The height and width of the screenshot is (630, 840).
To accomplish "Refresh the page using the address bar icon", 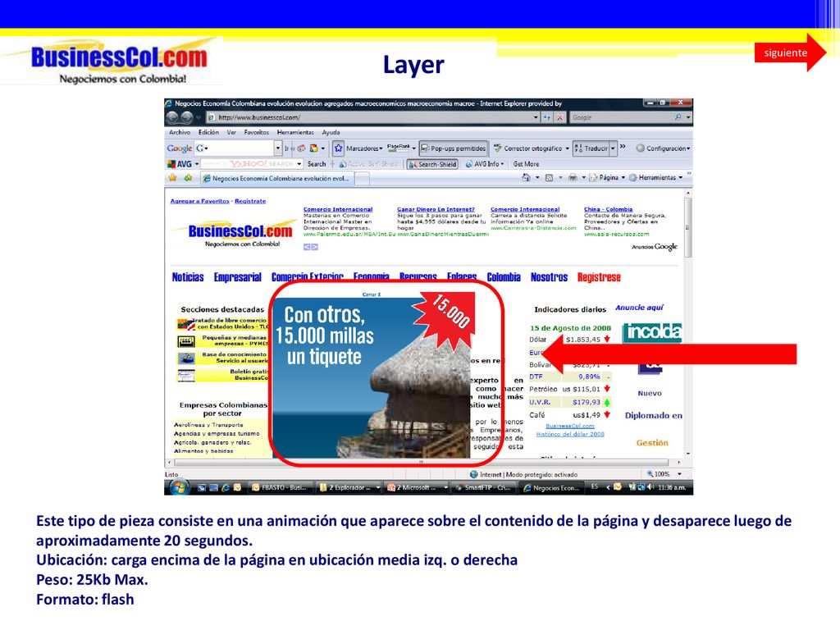I will pyautogui.click(x=547, y=117).
